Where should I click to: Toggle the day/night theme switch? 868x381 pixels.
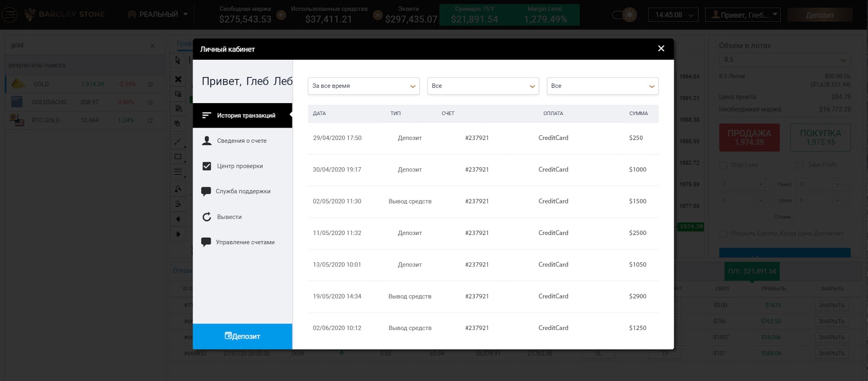[624, 15]
